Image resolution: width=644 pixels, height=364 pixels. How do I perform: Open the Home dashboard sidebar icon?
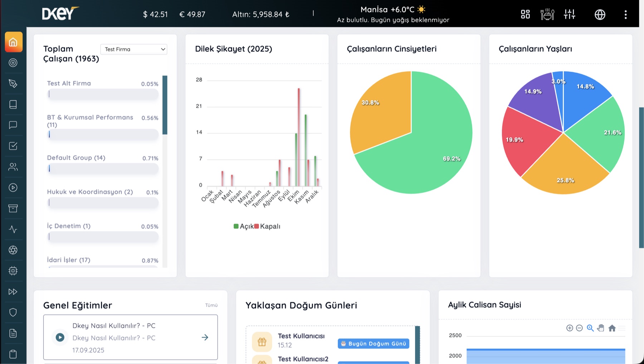[13, 42]
